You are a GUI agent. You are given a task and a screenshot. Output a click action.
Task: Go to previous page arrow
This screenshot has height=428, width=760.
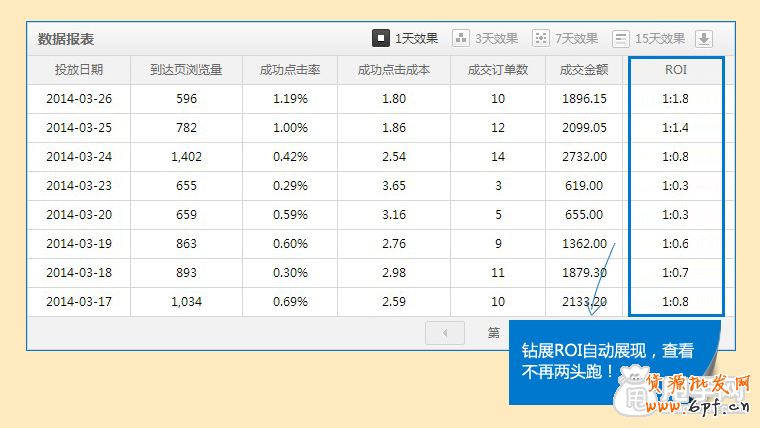pyautogui.click(x=445, y=333)
